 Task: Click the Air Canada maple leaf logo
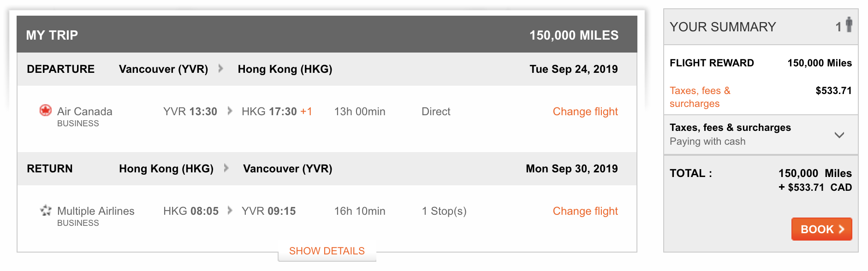pyautogui.click(x=45, y=111)
